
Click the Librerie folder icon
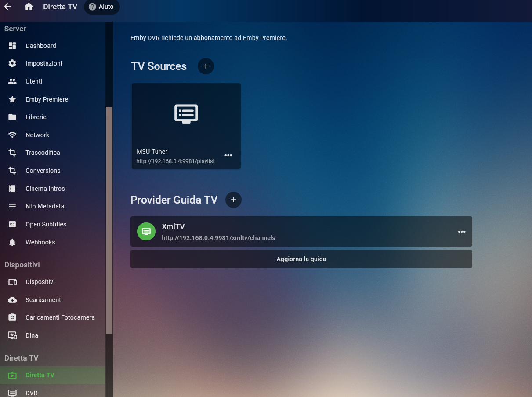point(12,117)
